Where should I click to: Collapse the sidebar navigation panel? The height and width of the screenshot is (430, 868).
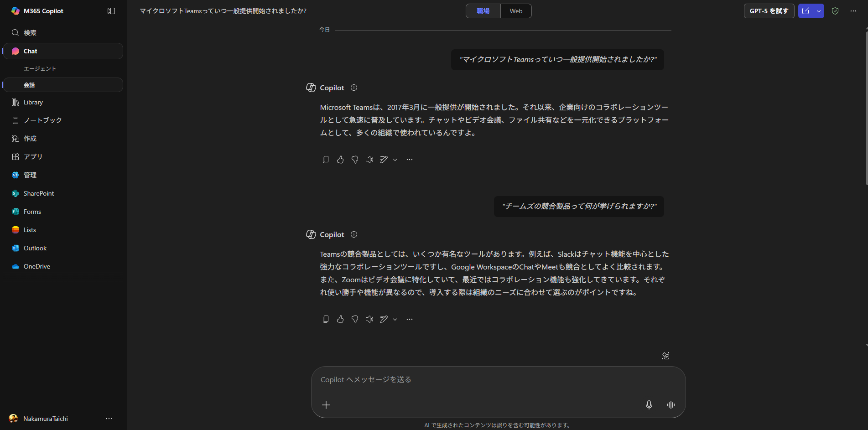pos(111,11)
